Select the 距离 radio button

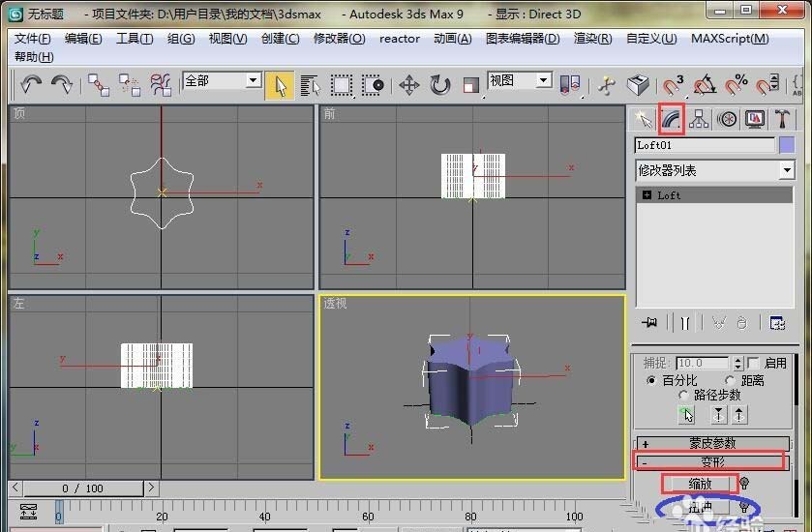(x=729, y=380)
